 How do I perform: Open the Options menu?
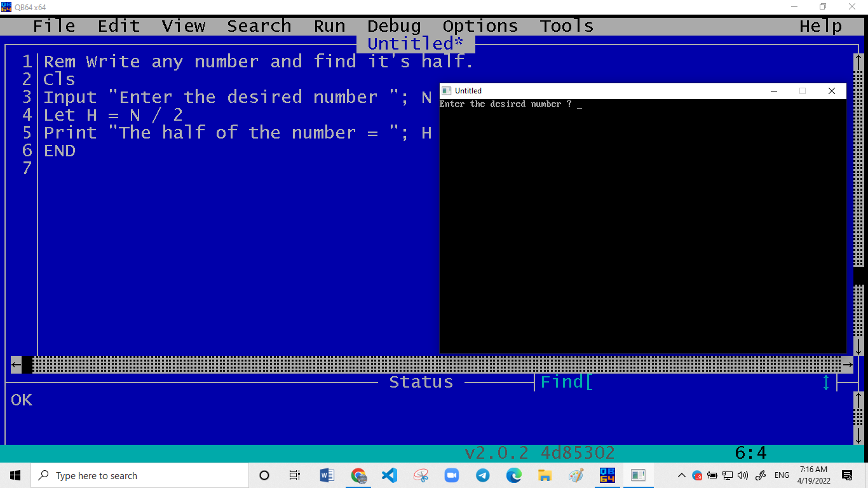(480, 26)
